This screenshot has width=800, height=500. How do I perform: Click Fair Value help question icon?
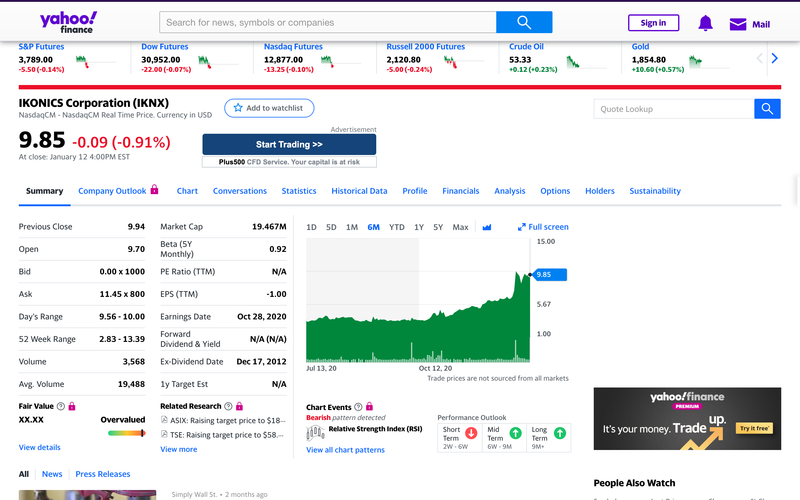pyautogui.click(x=61, y=406)
